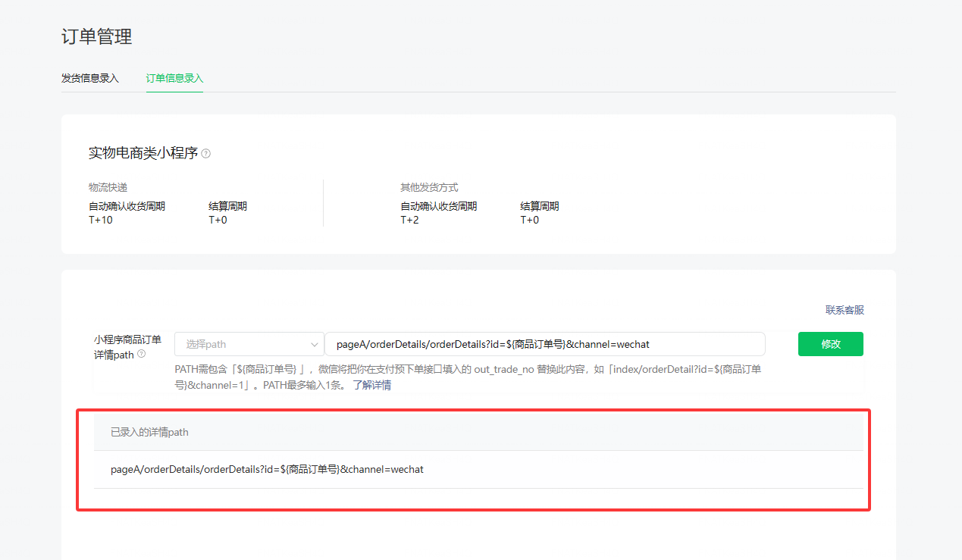Click the path input field with orderDetails
Image resolution: width=962 pixels, height=560 pixels.
pyautogui.click(x=545, y=344)
